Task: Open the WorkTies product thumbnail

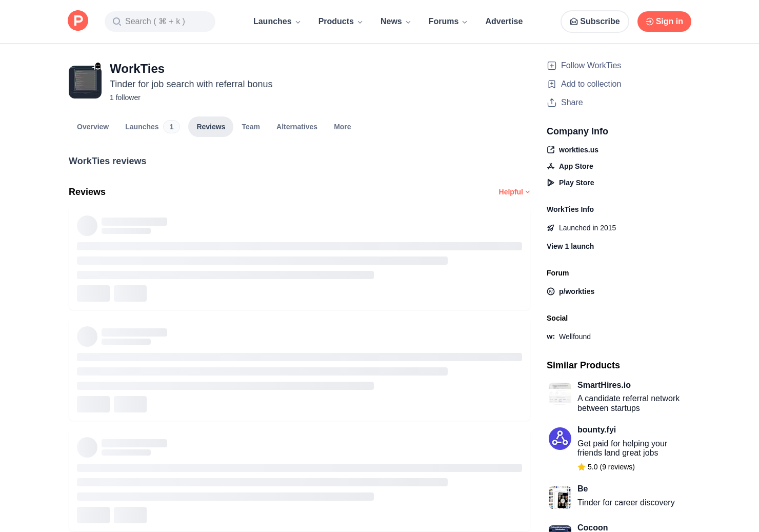Action: pos(85,82)
